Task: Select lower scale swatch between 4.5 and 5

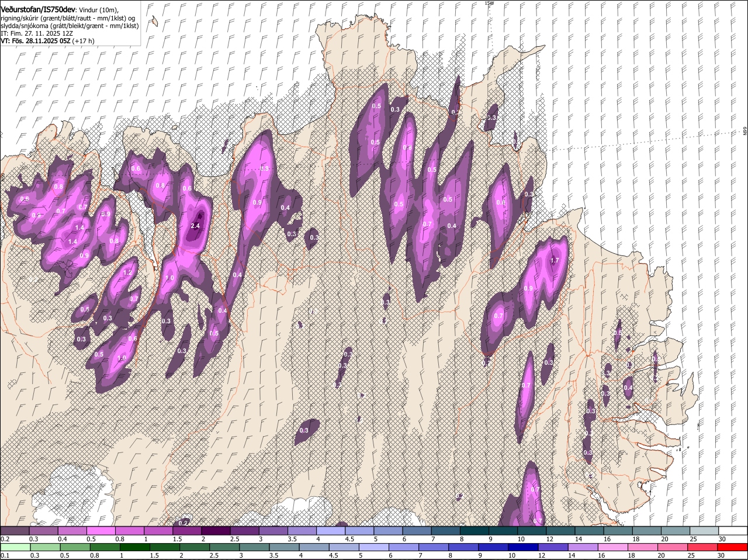Action: tap(344, 547)
